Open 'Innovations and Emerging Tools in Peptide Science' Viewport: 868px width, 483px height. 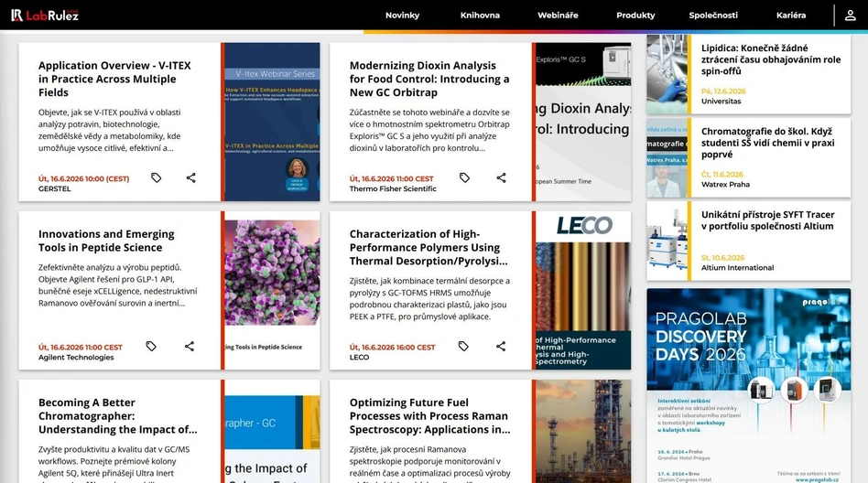coord(106,241)
